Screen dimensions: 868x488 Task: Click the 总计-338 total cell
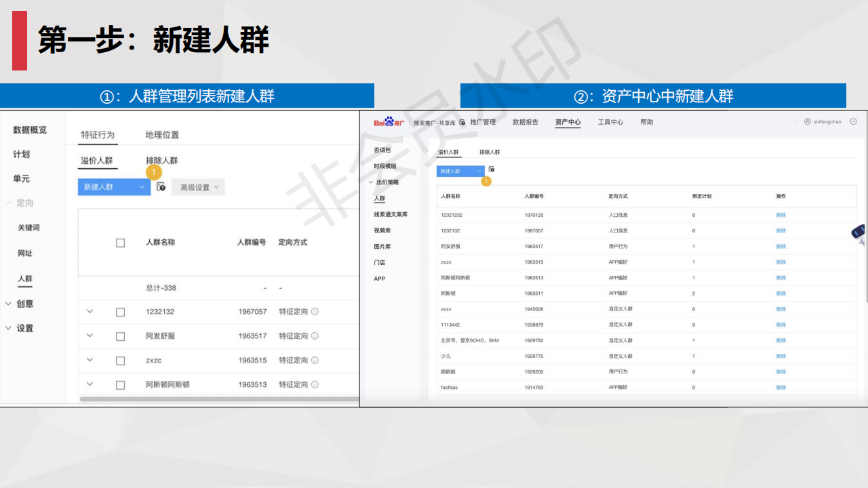click(x=161, y=288)
